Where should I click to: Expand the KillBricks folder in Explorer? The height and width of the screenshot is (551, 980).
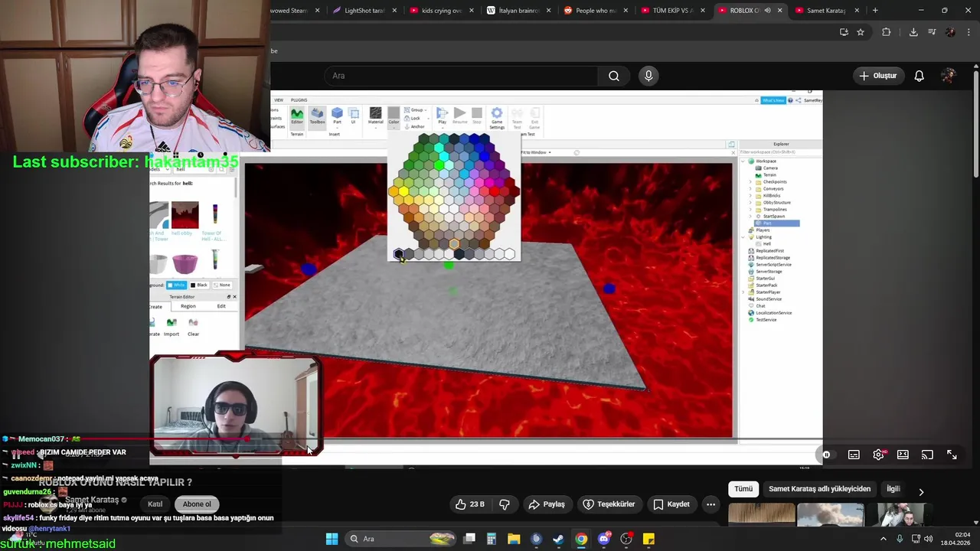tap(750, 196)
